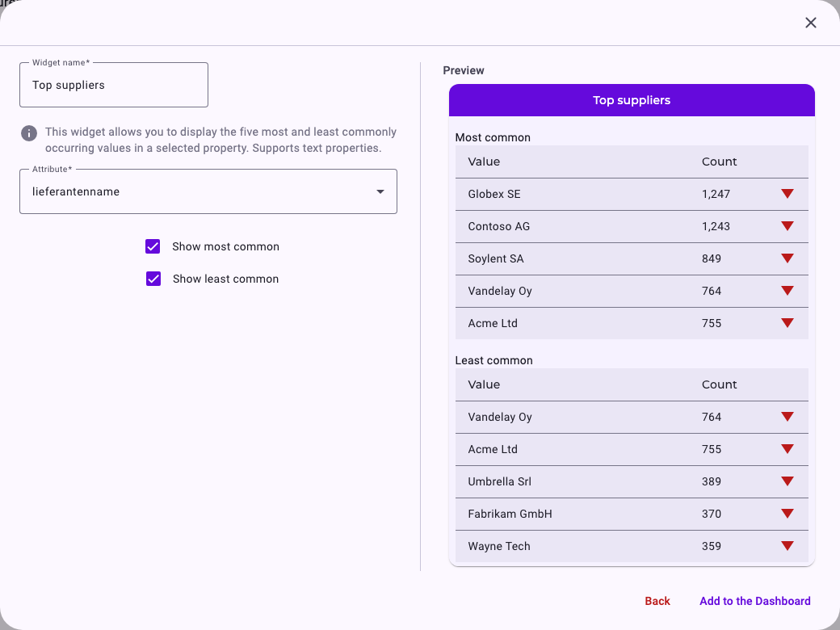Image resolution: width=840 pixels, height=630 pixels.
Task: Click the count 1,247
Action: coord(716,194)
